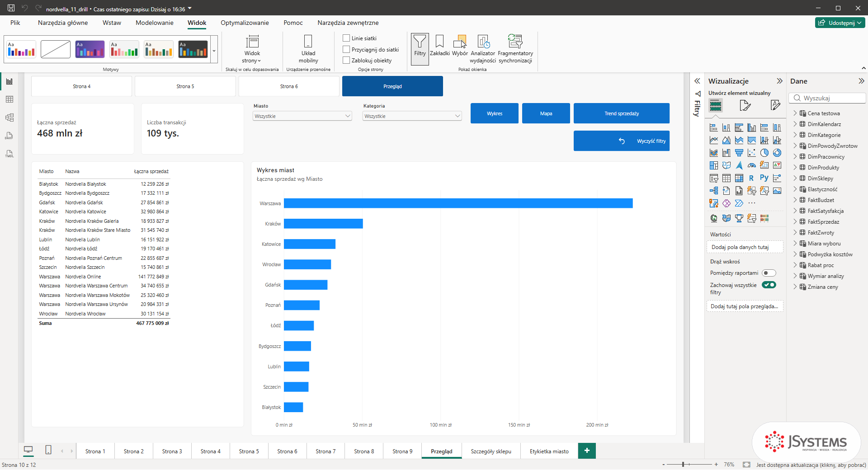
Task: Expand the themes gallery dropdown arrow
Action: [x=214, y=50]
